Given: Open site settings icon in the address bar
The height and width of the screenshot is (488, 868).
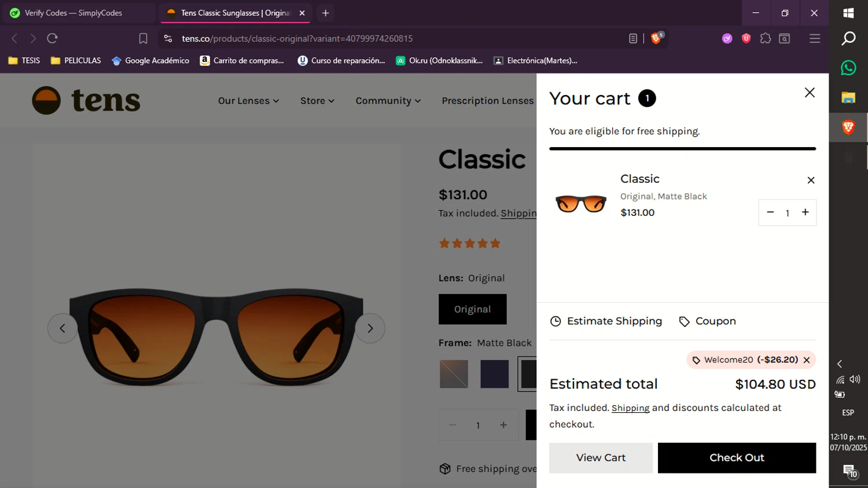Looking at the screenshot, I should [x=168, y=38].
